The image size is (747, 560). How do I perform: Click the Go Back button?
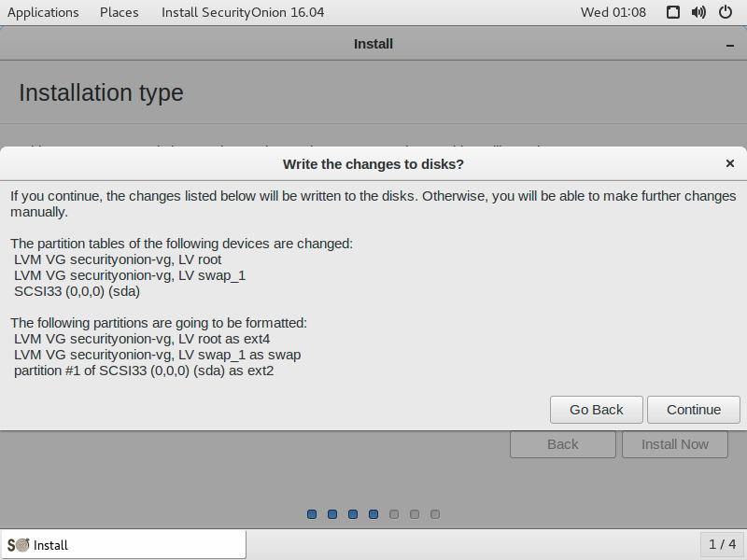pos(596,410)
